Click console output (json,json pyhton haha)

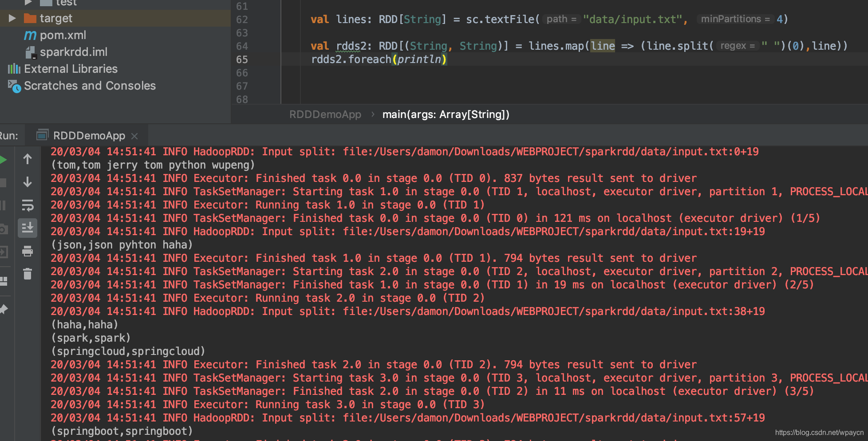pyautogui.click(x=122, y=245)
